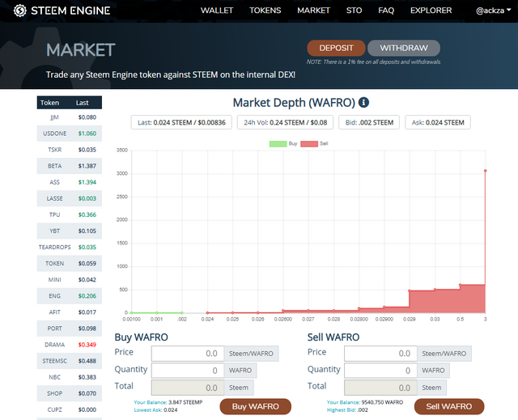Toggle the green Buy legend swatch
This screenshot has width=518, height=420.
pos(278,143)
